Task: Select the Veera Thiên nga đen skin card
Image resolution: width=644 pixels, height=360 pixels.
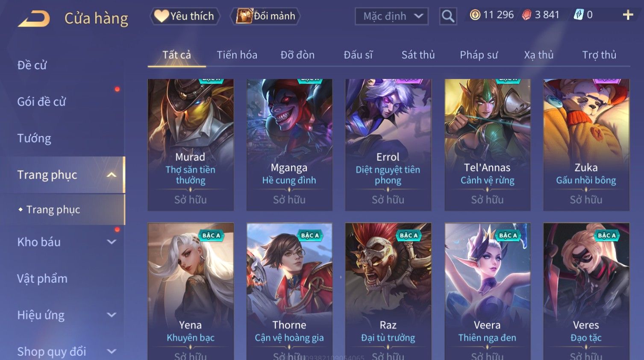Action: [487, 291]
